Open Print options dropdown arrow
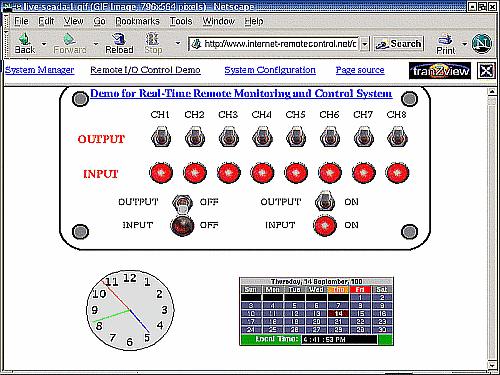This screenshot has width=500, height=375. tap(464, 44)
